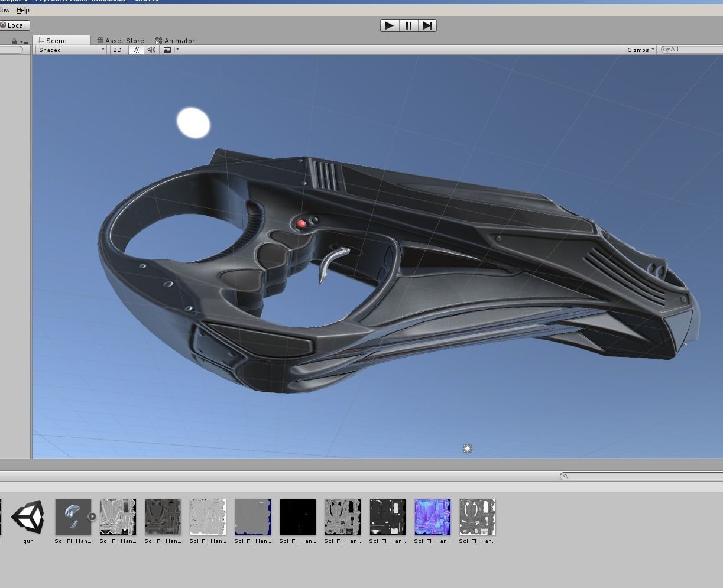Open the panel options menu icon

(24, 41)
